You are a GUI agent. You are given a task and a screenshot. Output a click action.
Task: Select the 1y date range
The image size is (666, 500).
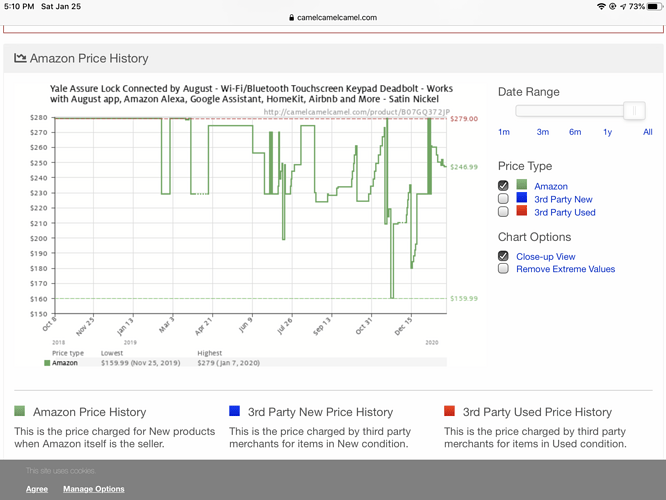click(x=607, y=132)
